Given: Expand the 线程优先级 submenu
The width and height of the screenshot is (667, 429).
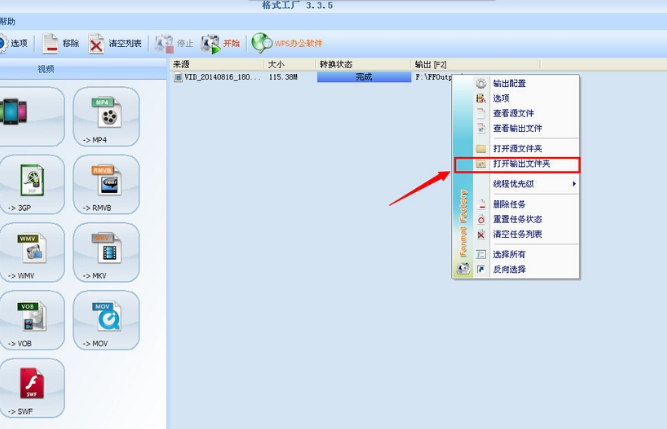Looking at the screenshot, I should [x=526, y=184].
